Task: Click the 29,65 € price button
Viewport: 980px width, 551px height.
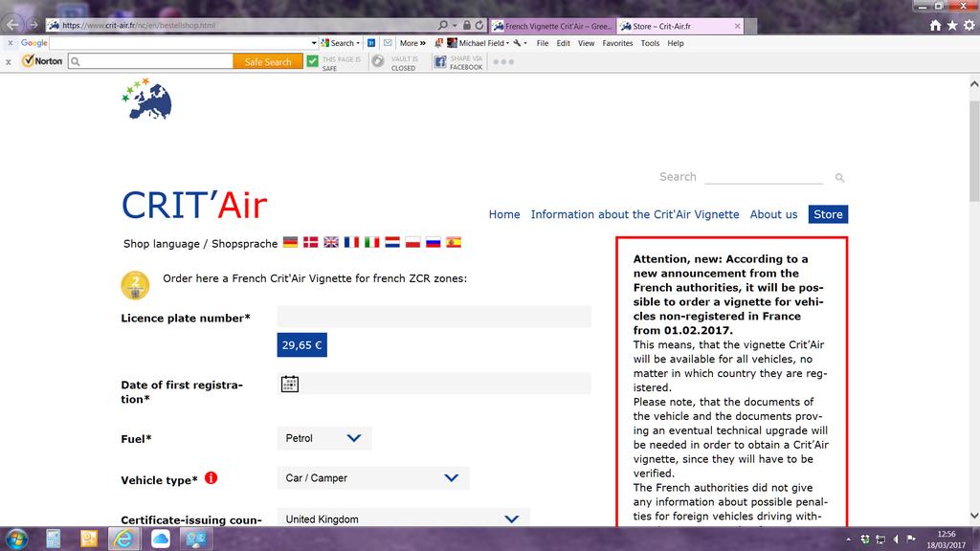Action: tap(301, 345)
